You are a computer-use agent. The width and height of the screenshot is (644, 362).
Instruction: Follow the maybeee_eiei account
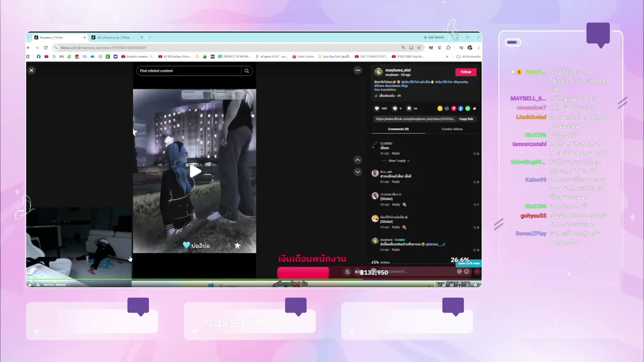pos(466,72)
